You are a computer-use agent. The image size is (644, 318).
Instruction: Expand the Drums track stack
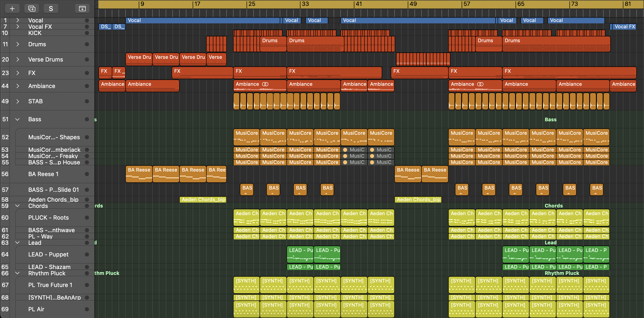pos(18,44)
